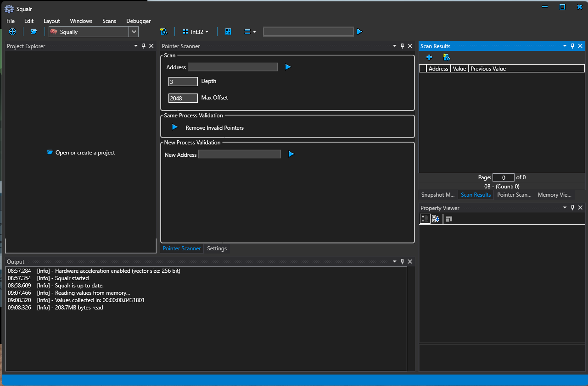
Task: Pin the Pointer Scanner panel
Action: (403, 46)
